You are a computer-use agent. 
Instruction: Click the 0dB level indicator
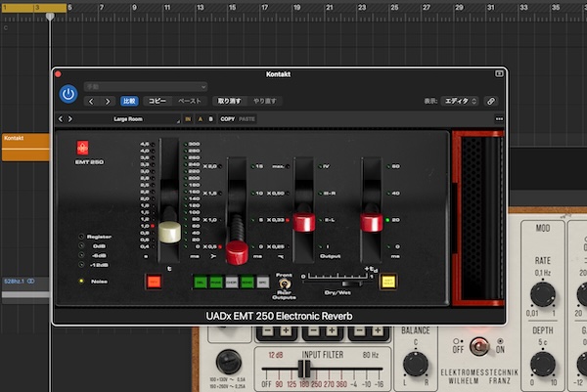pos(81,245)
